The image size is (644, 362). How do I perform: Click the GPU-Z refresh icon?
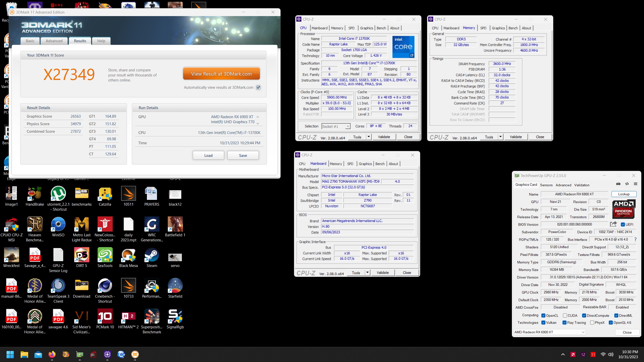click(x=627, y=184)
